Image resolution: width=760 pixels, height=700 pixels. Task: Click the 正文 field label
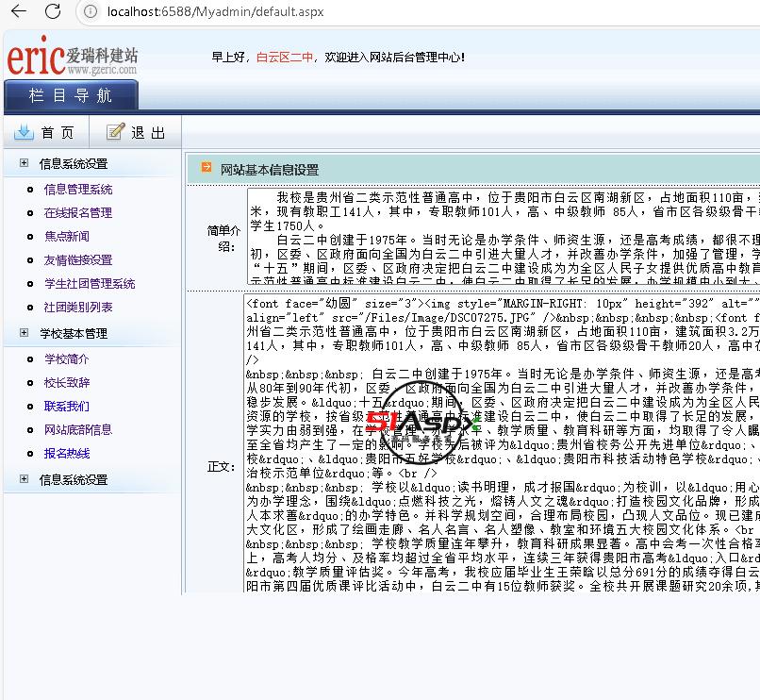(222, 467)
